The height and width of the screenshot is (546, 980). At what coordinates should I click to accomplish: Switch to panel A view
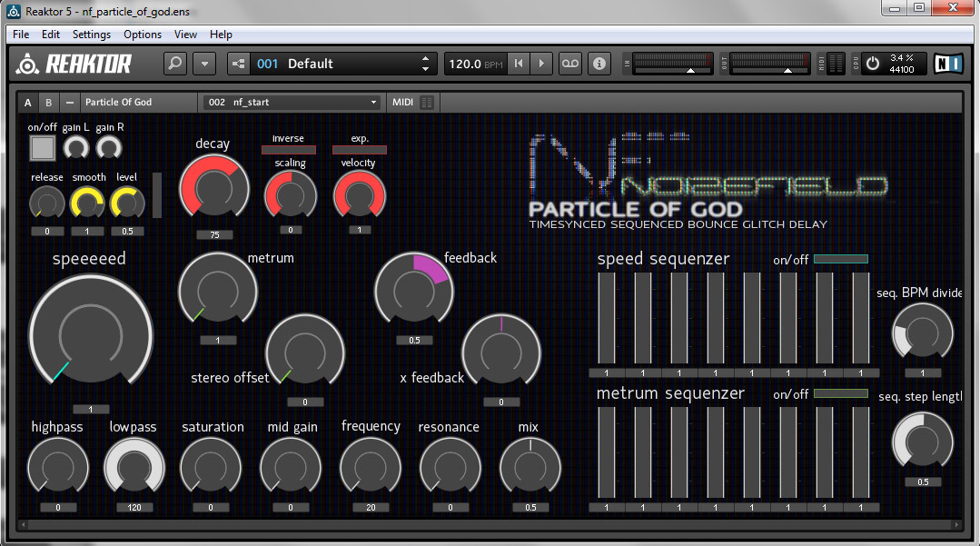[x=27, y=103]
